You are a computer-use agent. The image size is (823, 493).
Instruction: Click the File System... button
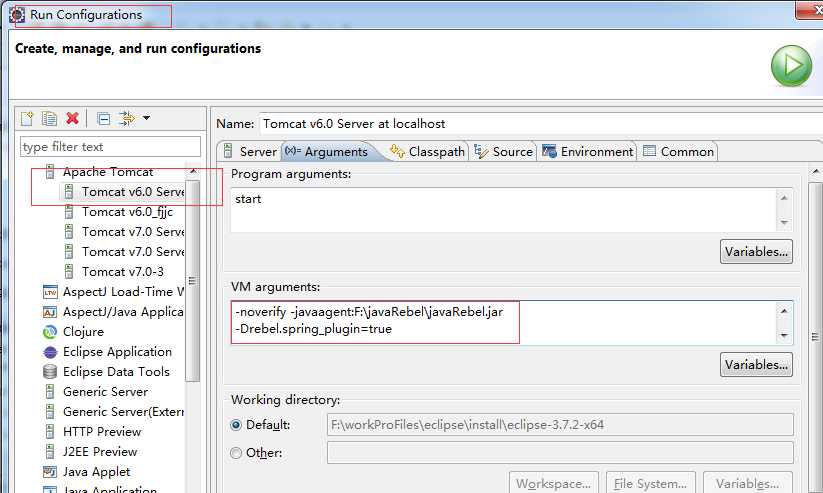coord(650,483)
